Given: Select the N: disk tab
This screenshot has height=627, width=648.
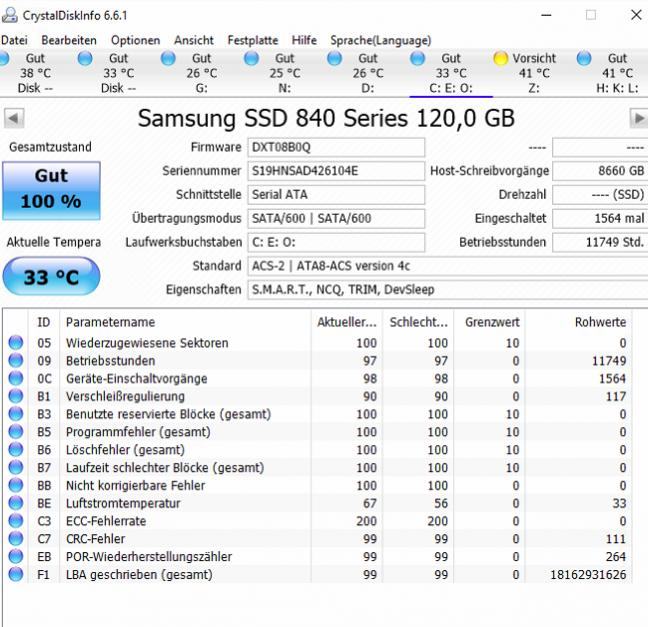Looking at the screenshot, I should pos(284,73).
